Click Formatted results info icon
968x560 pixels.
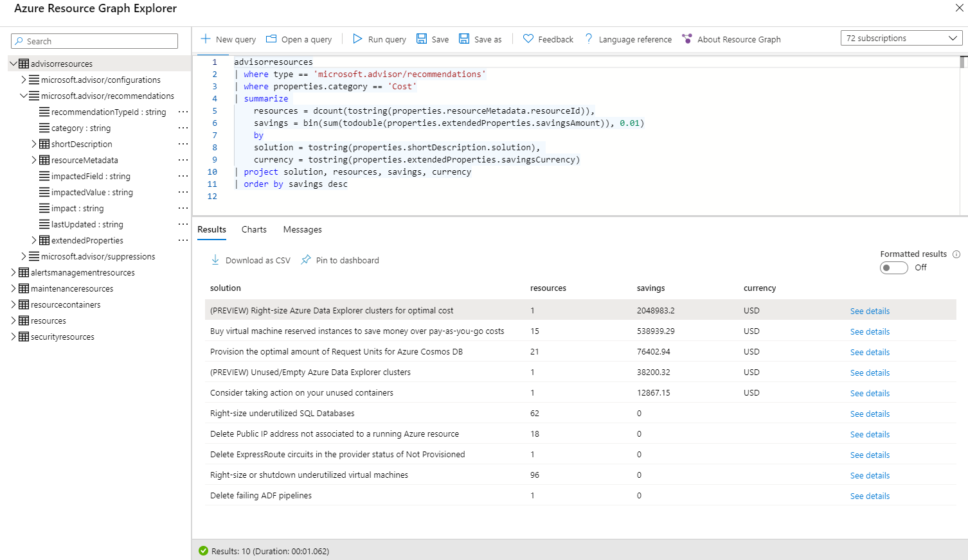click(956, 254)
